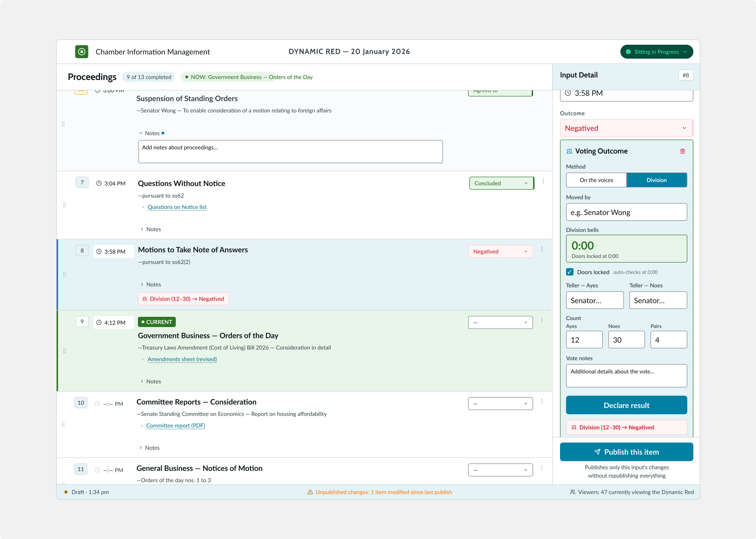Click the Teller — Ayes input field
This screenshot has width=756, height=539.
tap(595, 300)
